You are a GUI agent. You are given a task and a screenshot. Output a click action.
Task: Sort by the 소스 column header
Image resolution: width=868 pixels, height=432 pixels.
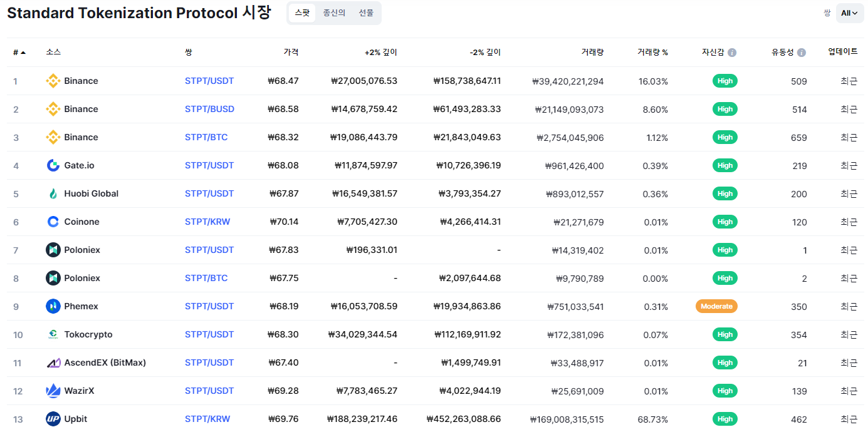[53, 52]
